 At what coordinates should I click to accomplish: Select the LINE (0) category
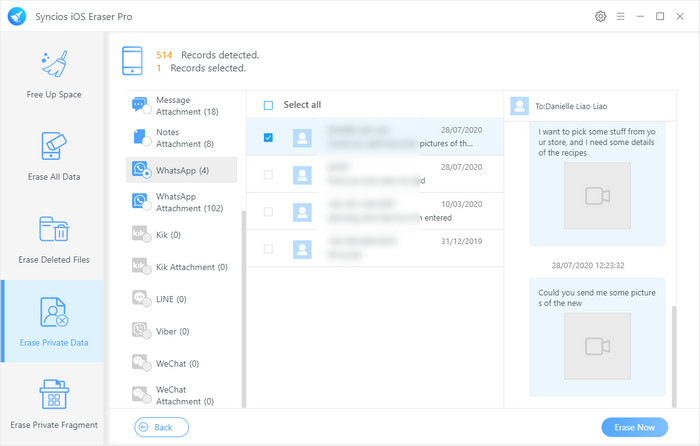(x=182, y=299)
